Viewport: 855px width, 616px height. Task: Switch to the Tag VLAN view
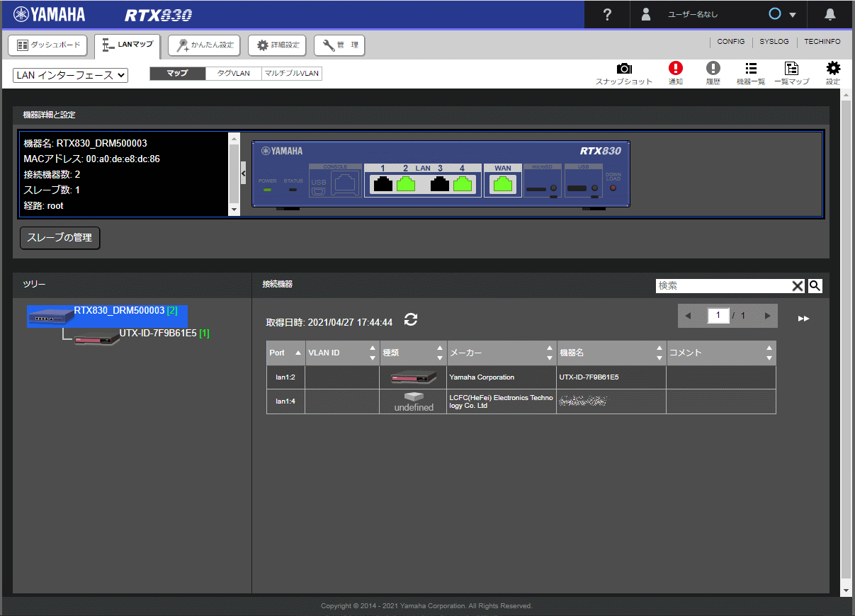coord(233,74)
